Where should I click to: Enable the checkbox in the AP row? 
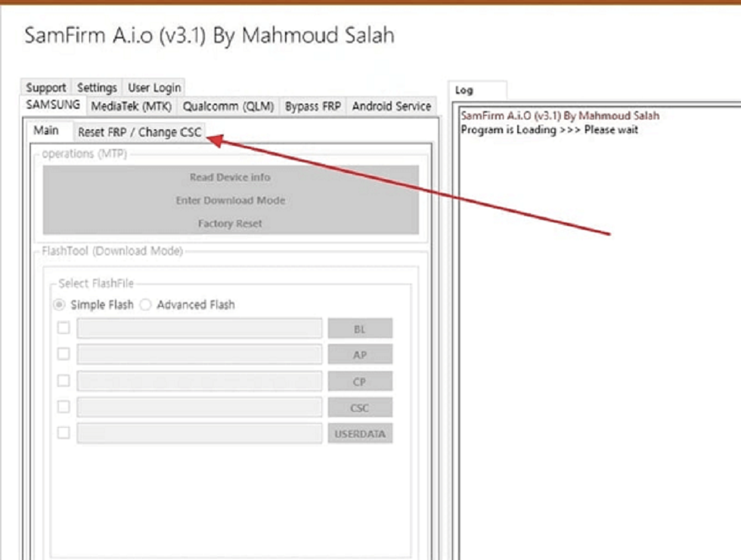(64, 354)
